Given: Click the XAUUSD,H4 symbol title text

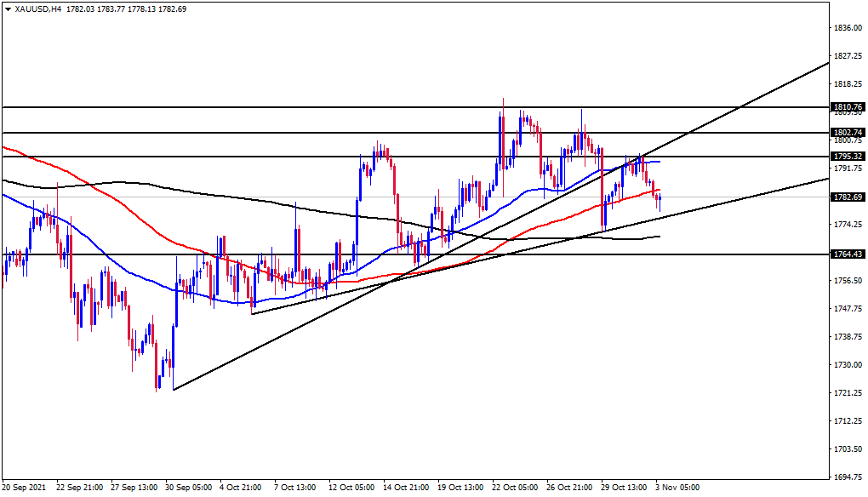Looking at the screenshot, I should coord(38,9).
